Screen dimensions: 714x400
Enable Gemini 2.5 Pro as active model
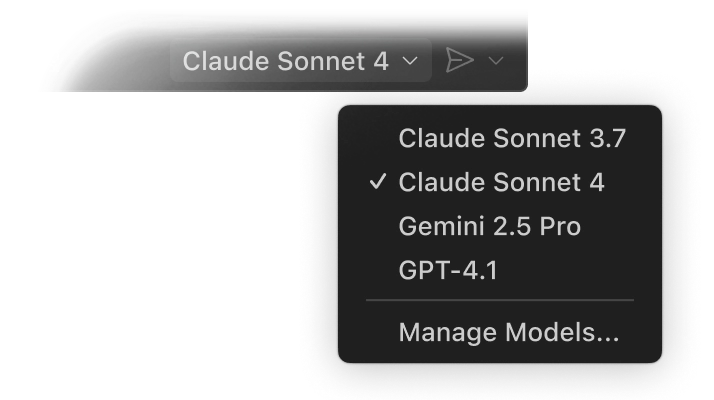[x=489, y=227]
